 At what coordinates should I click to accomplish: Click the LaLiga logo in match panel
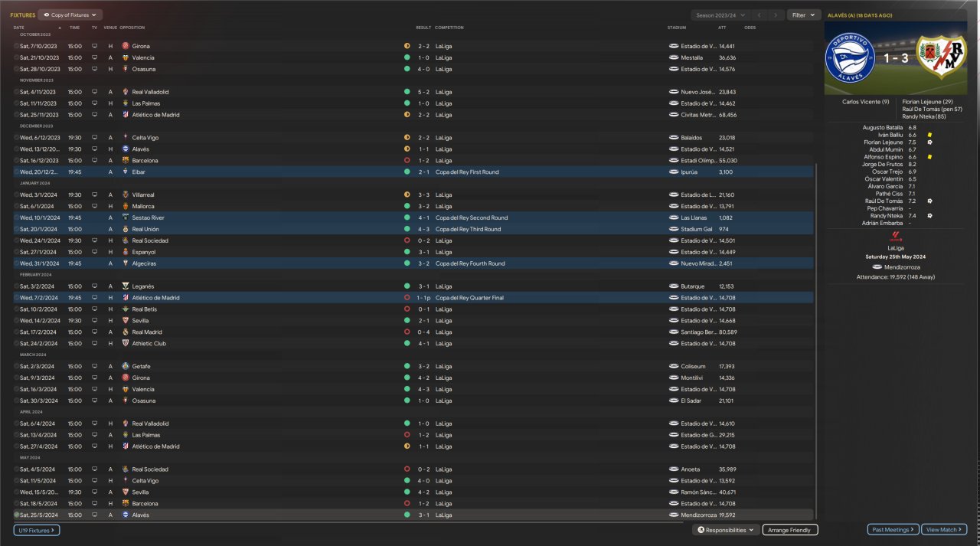896,237
